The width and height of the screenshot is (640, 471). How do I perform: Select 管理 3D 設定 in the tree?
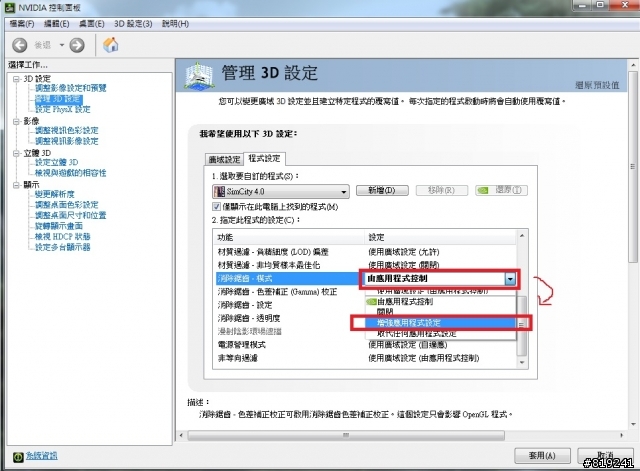pyautogui.click(x=59, y=99)
